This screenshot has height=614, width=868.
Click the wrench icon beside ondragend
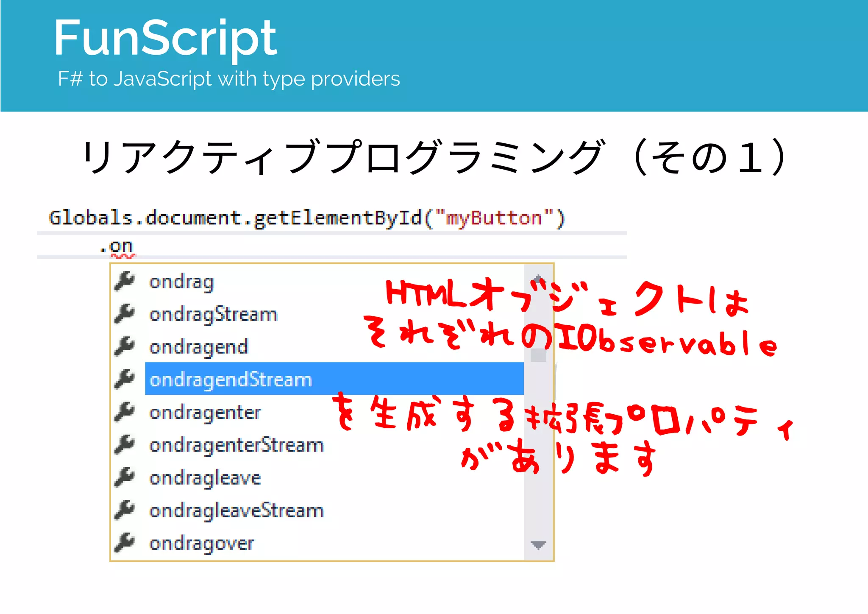pyautogui.click(x=125, y=346)
